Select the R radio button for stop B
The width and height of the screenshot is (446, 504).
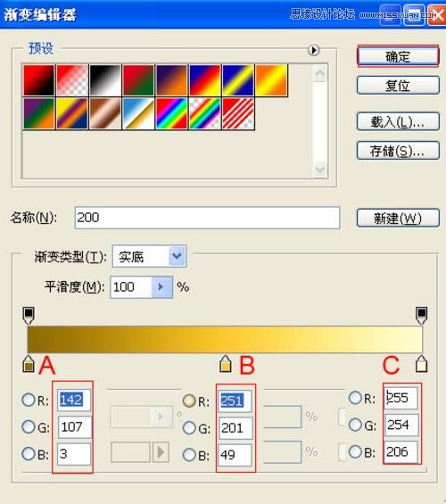(x=189, y=401)
